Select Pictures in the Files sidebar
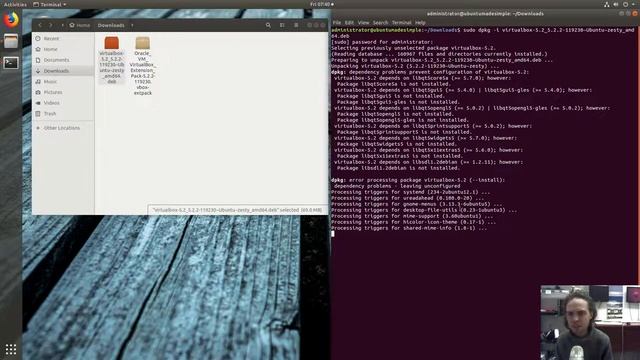Viewport: 640px width, 360px height. tap(63, 92)
